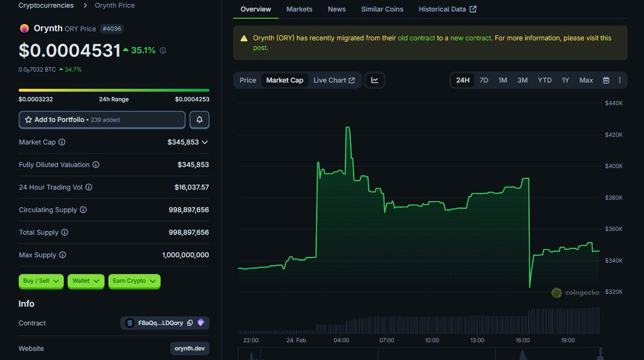
Task: Click the $0.0003232 24h low value
Action: click(35, 99)
